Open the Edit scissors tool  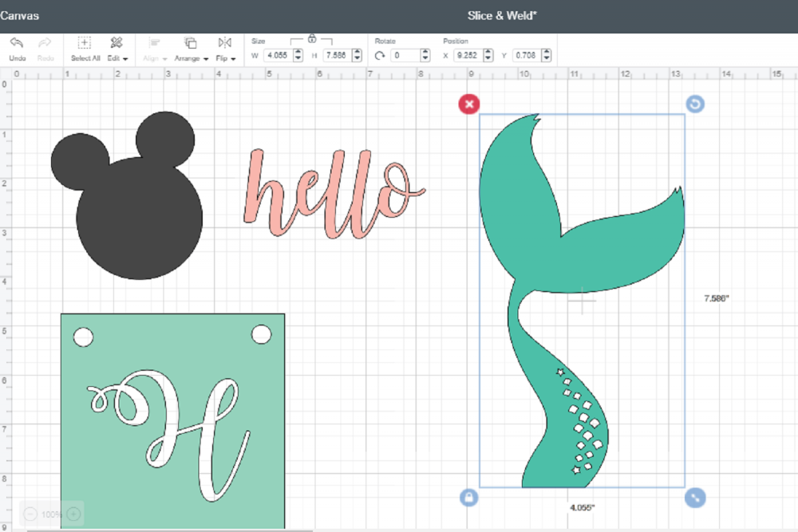(x=116, y=43)
